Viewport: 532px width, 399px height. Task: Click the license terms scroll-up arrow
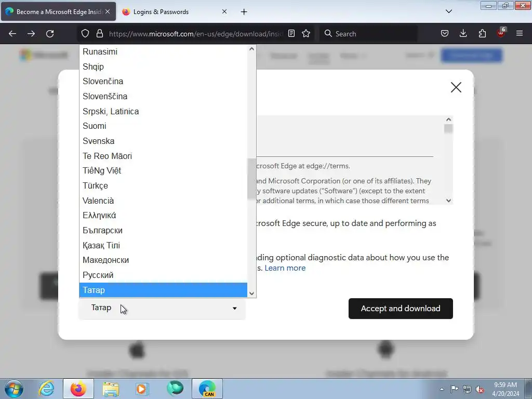click(x=448, y=119)
